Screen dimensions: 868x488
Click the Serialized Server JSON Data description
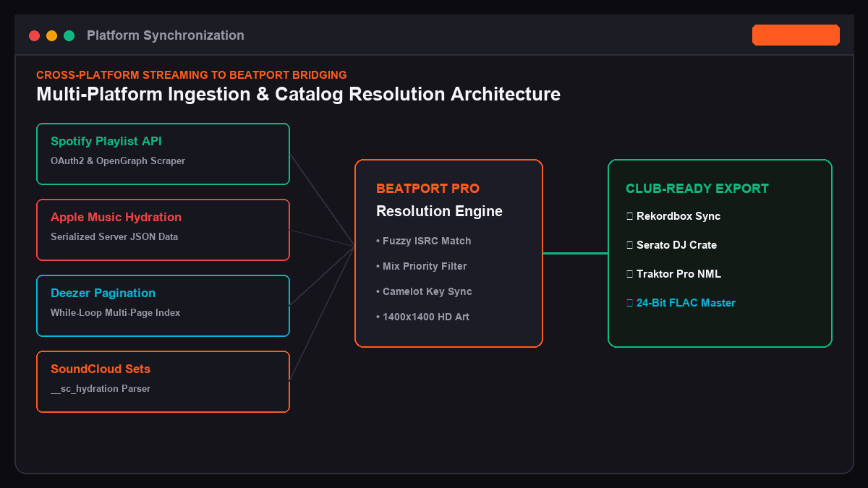[114, 236]
